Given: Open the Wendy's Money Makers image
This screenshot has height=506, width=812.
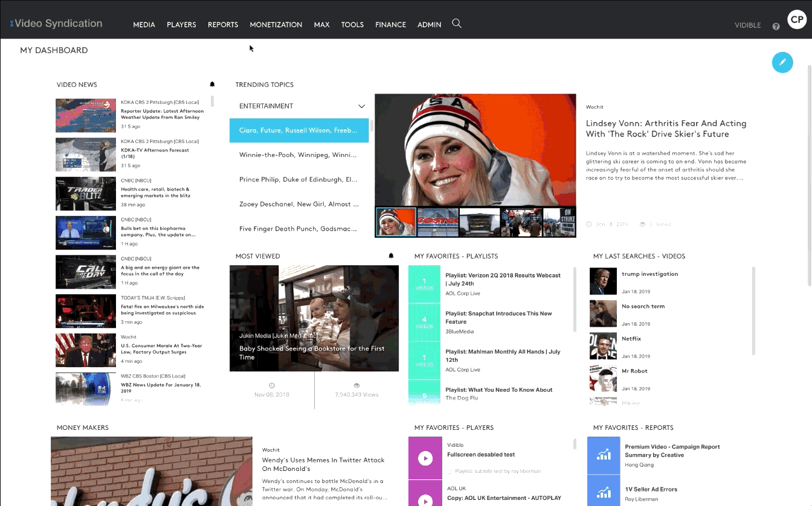Looking at the screenshot, I should (152, 472).
